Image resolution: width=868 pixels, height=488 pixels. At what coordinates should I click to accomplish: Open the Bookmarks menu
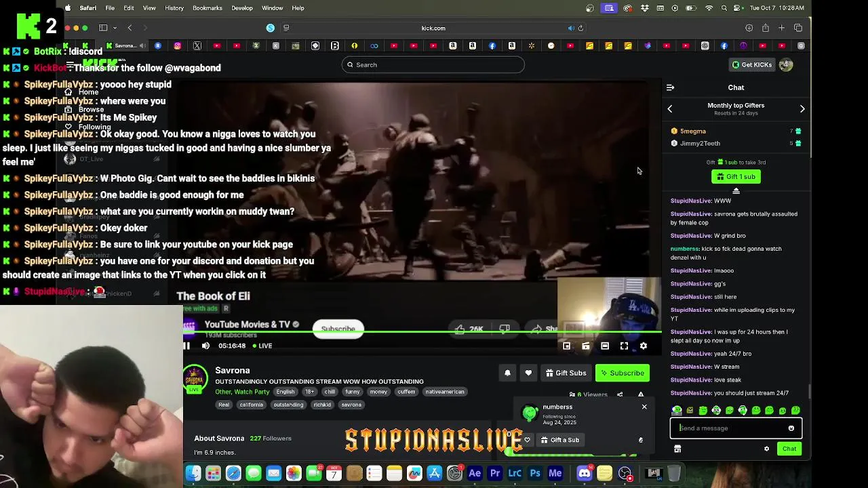207,8
